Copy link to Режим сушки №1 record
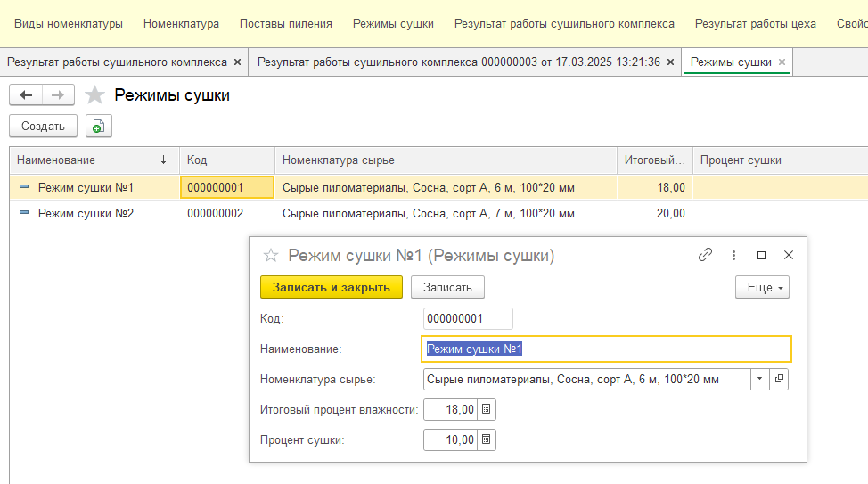This screenshot has height=484, width=868. pos(705,255)
